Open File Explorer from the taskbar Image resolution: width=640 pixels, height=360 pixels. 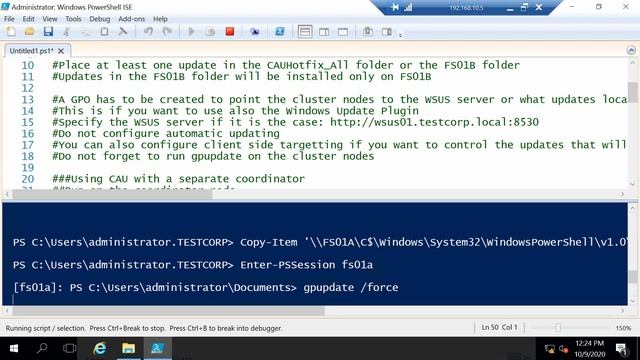129,348
